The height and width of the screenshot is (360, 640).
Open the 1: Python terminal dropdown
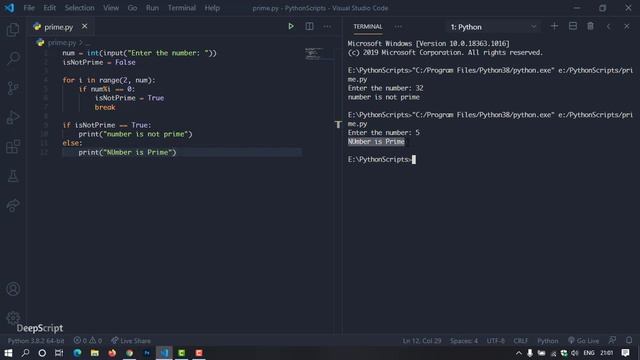click(x=493, y=27)
